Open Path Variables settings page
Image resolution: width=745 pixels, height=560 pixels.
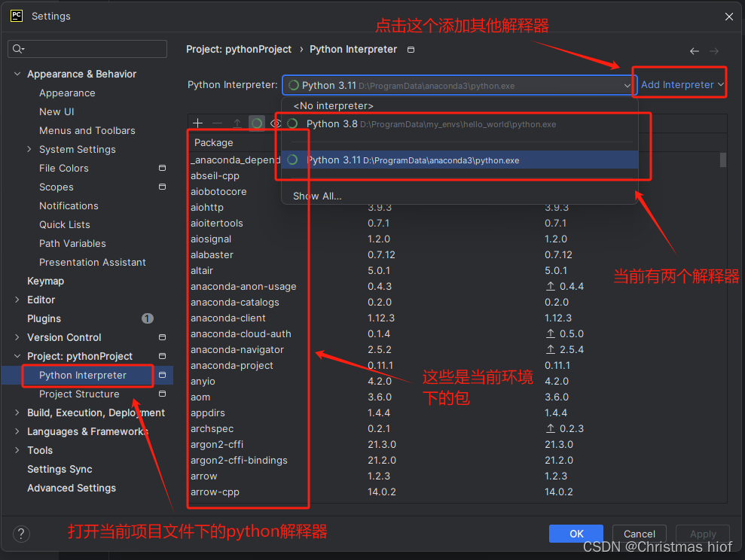point(72,243)
